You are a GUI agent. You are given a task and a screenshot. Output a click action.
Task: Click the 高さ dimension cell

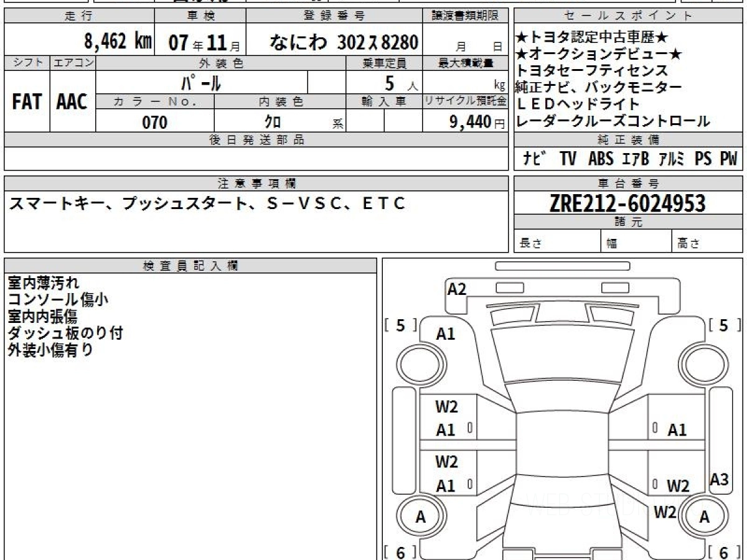707,241
